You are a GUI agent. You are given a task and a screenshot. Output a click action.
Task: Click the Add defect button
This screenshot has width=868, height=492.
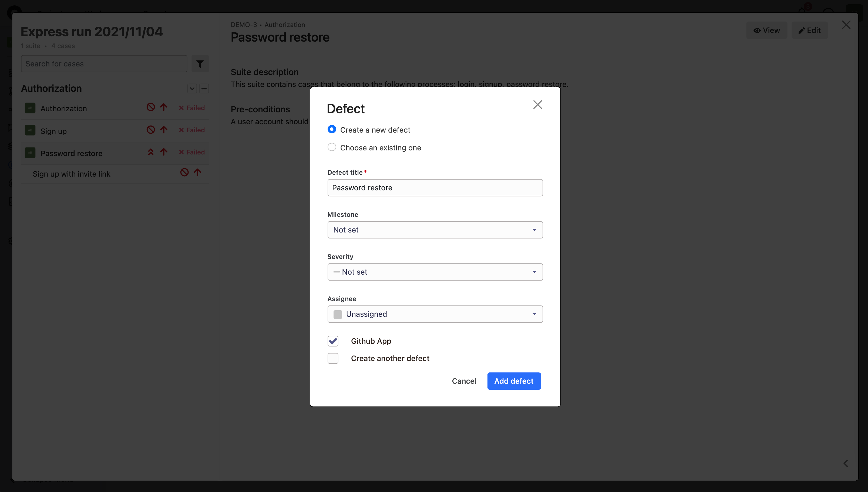pos(514,381)
